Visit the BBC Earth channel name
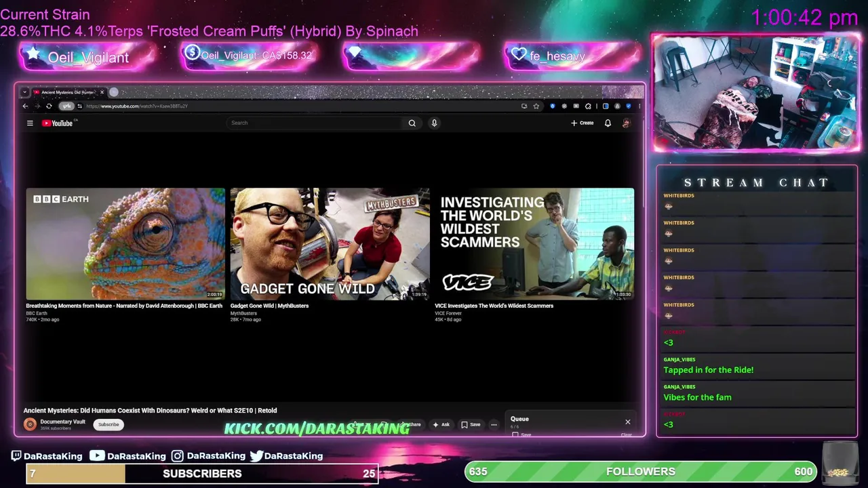The image size is (868, 488). [37, 313]
